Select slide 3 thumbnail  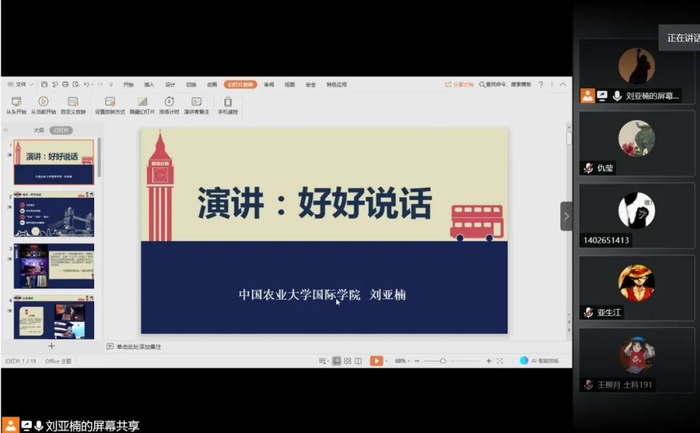click(54, 266)
